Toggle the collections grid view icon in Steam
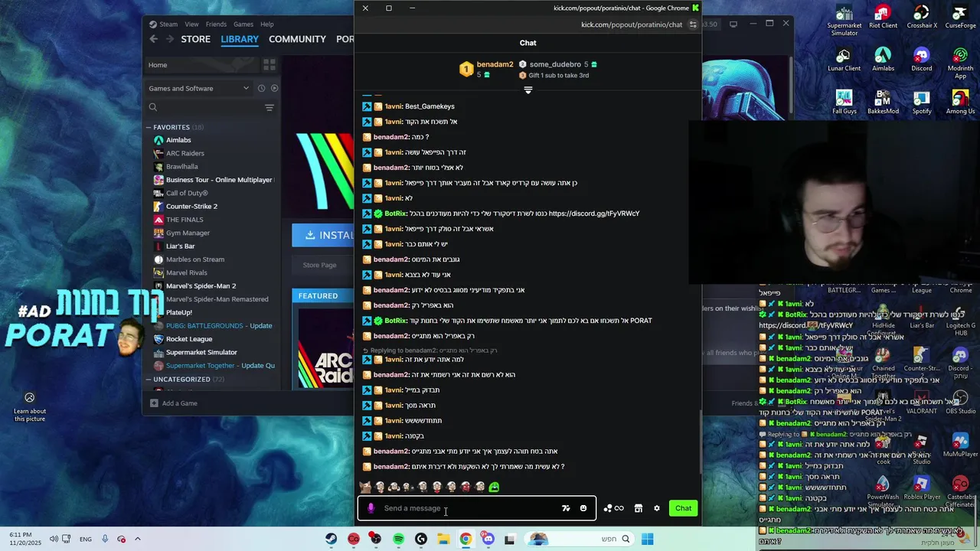This screenshot has height=551, width=980. [x=269, y=65]
